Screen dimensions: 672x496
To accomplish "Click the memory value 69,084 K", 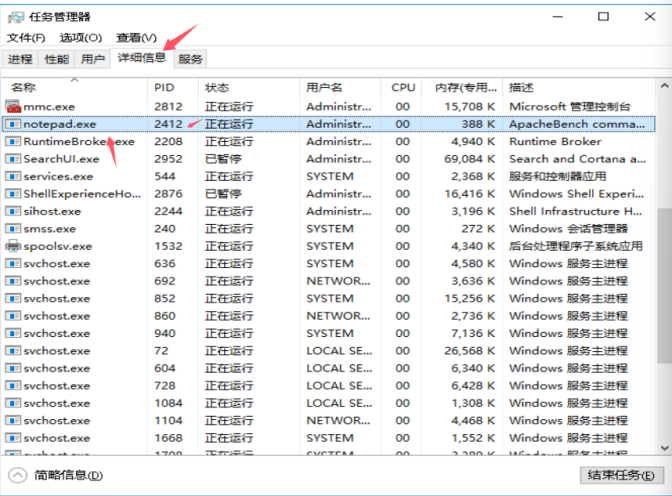I will (x=469, y=159).
